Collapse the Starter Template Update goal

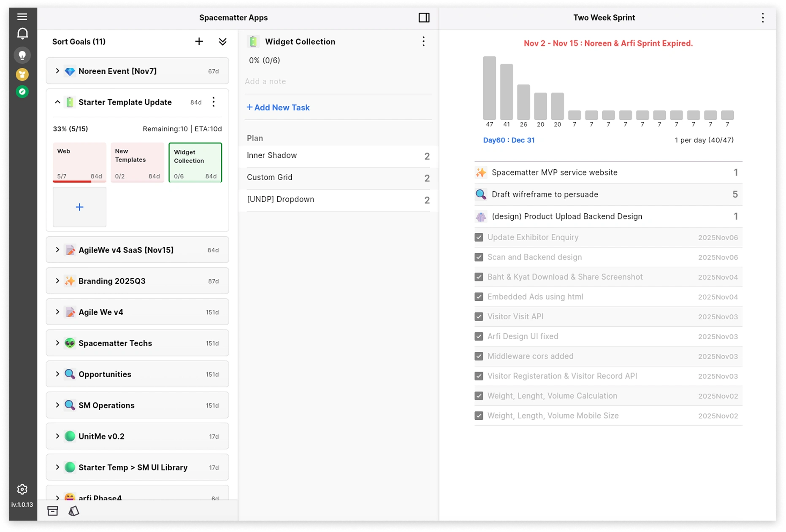[x=57, y=102]
